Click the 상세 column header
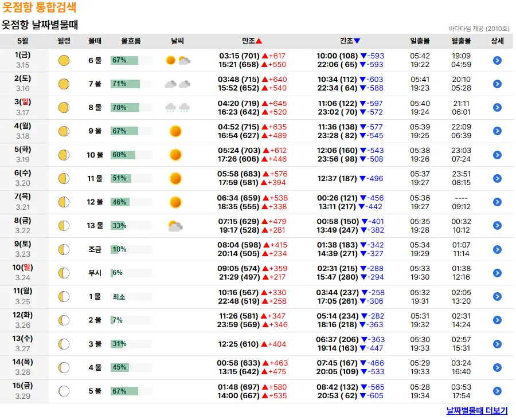This screenshot has width=516, height=420. 497,41
